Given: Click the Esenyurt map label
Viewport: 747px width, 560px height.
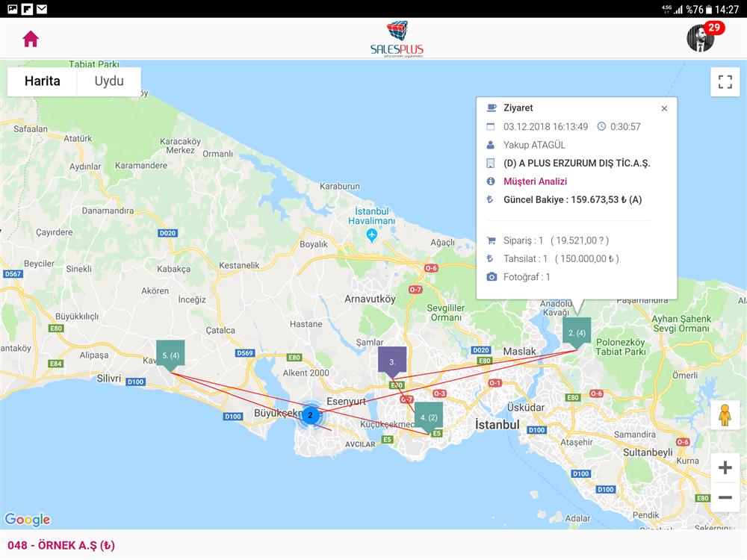Looking at the screenshot, I should coord(347,402).
